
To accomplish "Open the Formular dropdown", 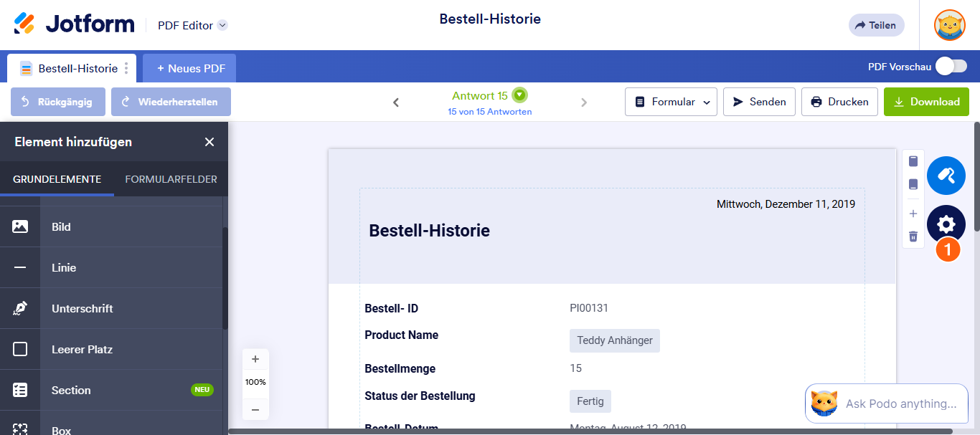I will pos(672,102).
